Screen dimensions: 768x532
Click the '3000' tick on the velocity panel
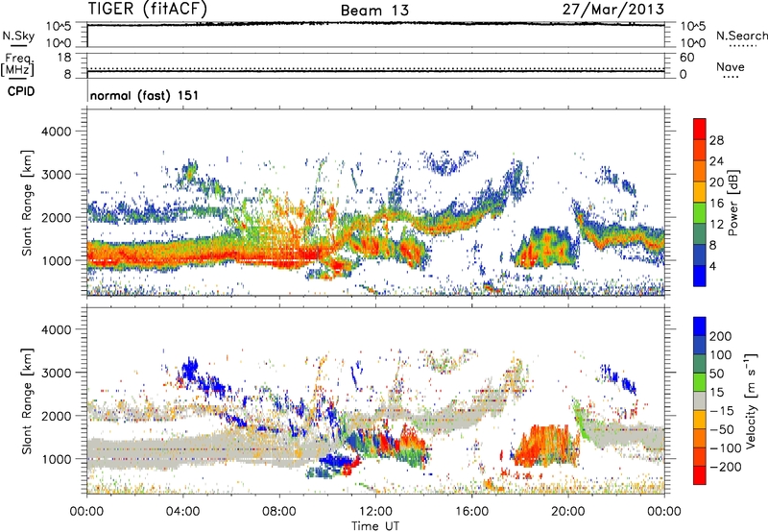(57, 373)
